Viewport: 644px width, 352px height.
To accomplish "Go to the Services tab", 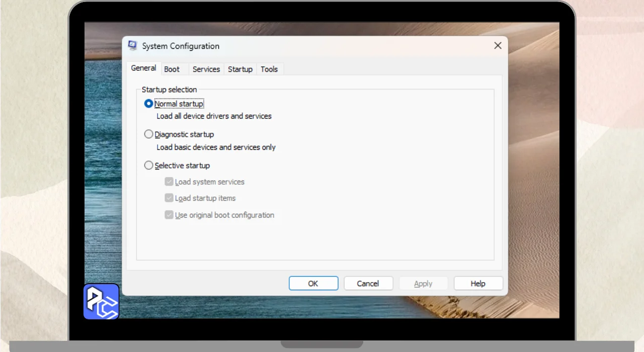I will (206, 69).
